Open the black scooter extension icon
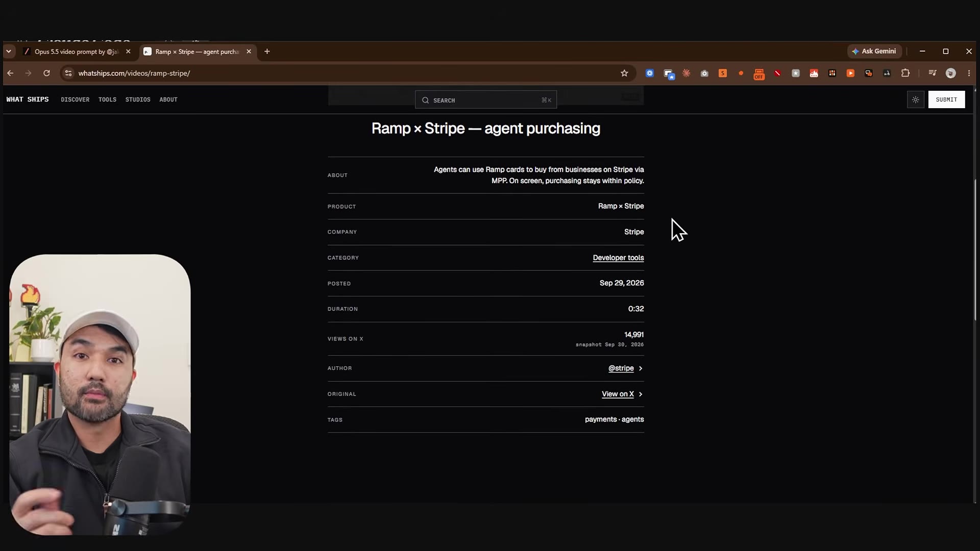 [x=887, y=73]
